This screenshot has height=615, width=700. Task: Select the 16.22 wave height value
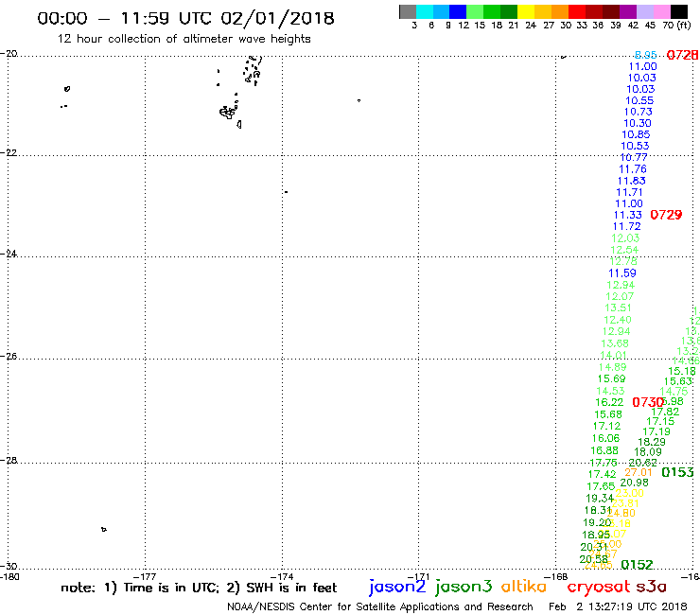[x=609, y=402]
